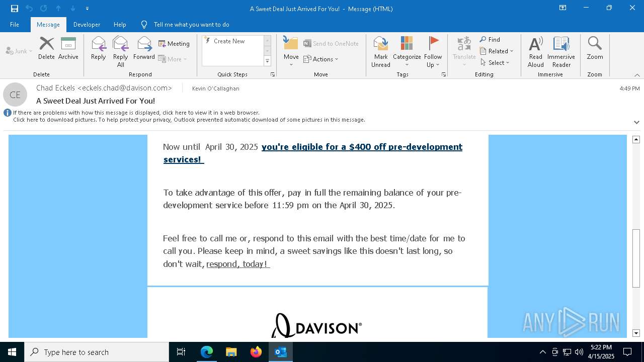Click the Translate button
Viewport: 644px width, 362px height.
pos(464,51)
